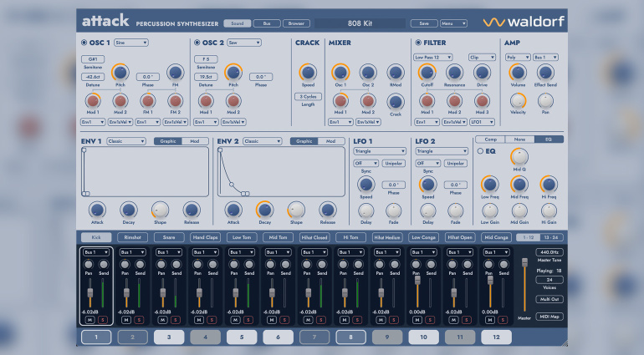Click the EQ Mid Q knob

(519, 155)
